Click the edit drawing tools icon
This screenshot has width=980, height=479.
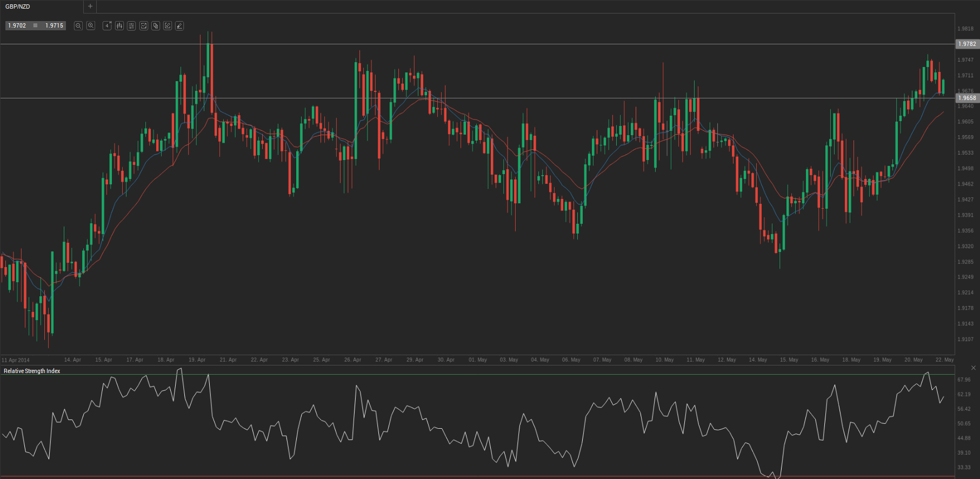(x=168, y=26)
